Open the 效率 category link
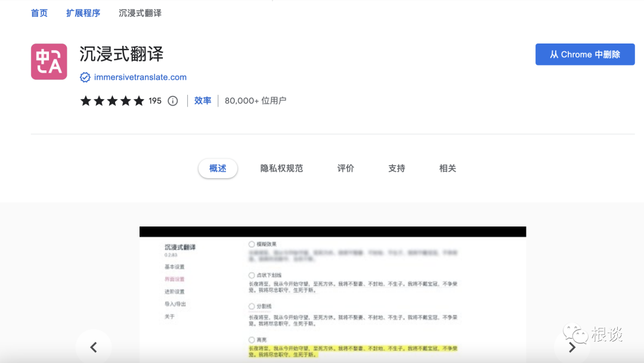Viewport: 644px width, 363px height. [203, 101]
